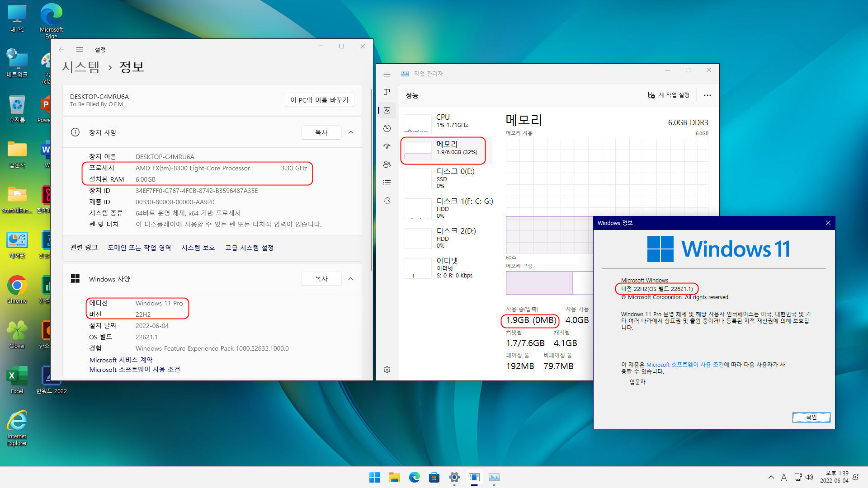The width and height of the screenshot is (868, 488).
Task: Open Processes tab icon in Task Manager sidebar
Action: (387, 92)
